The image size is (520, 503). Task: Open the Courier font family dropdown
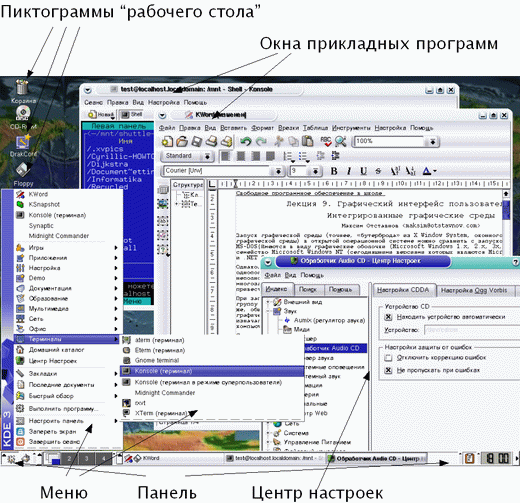coord(278,171)
